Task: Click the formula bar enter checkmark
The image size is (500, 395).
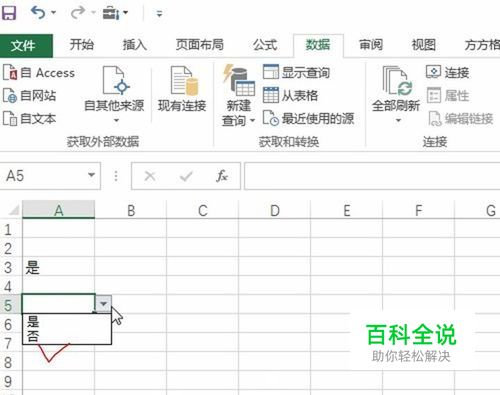Action: tap(186, 176)
